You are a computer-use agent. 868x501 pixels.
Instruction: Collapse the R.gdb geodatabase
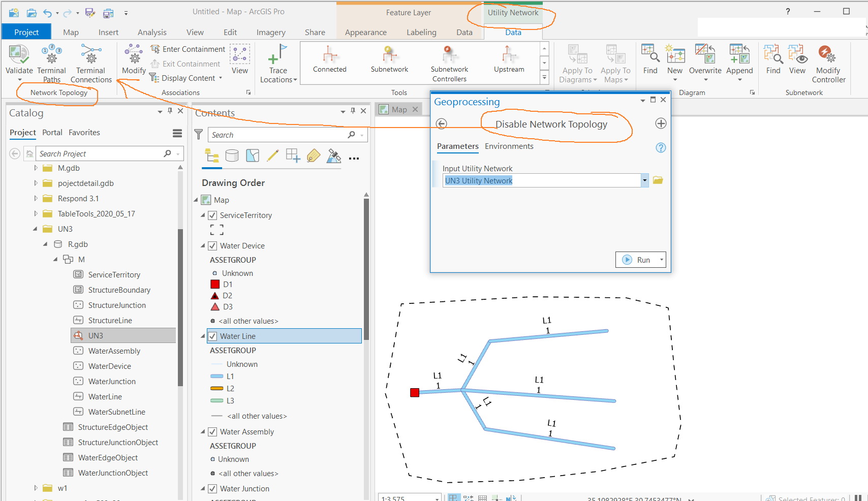coord(46,244)
